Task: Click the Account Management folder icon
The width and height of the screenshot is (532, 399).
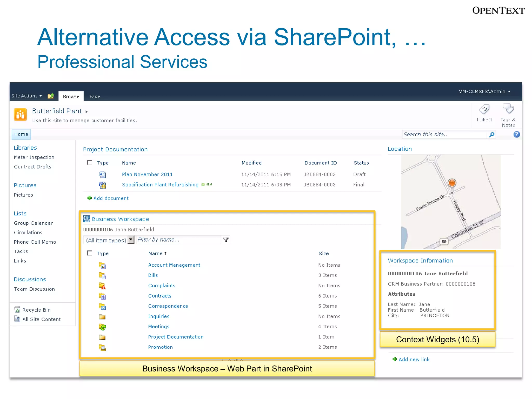Action: click(x=102, y=265)
